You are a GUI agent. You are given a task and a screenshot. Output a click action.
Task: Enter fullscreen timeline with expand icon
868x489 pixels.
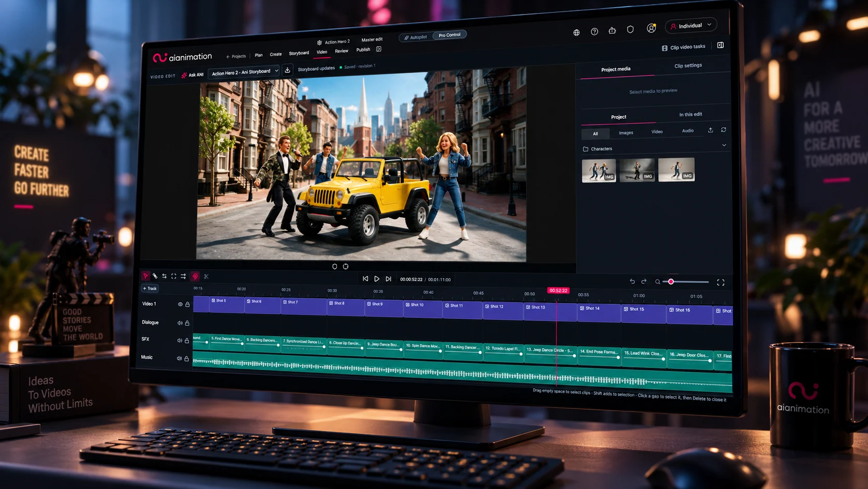pyautogui.click(x=721, y=282)
